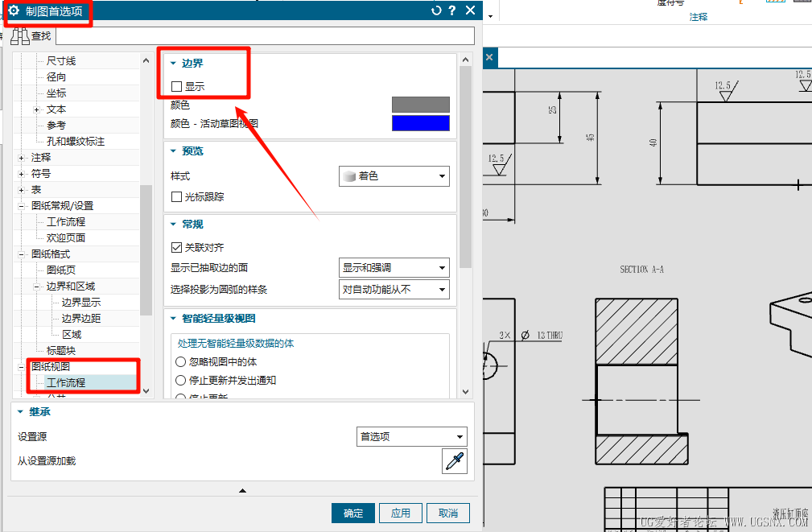Uncheck the 关联对齐 checkbox
The height and width of the screenshot is (532, 812).
(176, 248)
